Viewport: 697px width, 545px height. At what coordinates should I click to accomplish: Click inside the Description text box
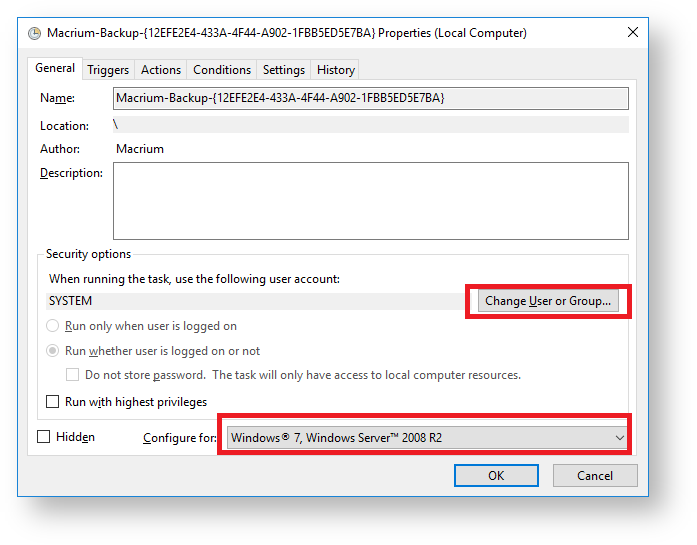click(370, 201)
